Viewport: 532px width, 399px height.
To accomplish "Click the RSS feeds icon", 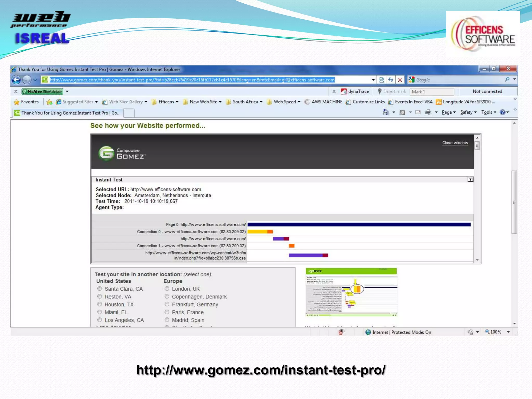I will (x=402, y=112).
